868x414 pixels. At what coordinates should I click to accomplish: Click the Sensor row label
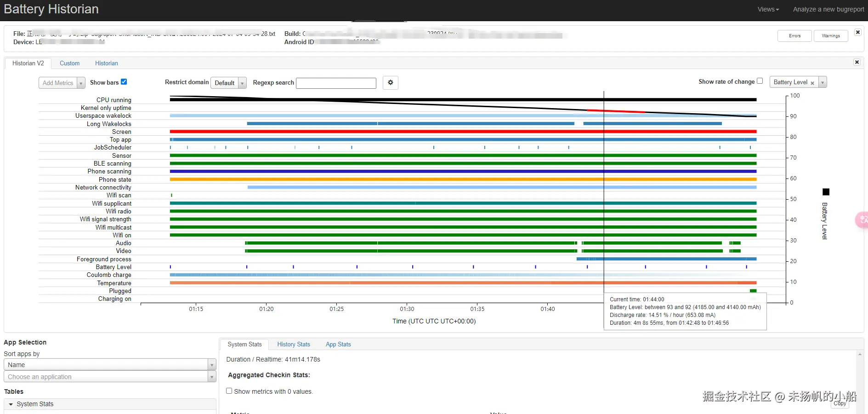point(121,155)
